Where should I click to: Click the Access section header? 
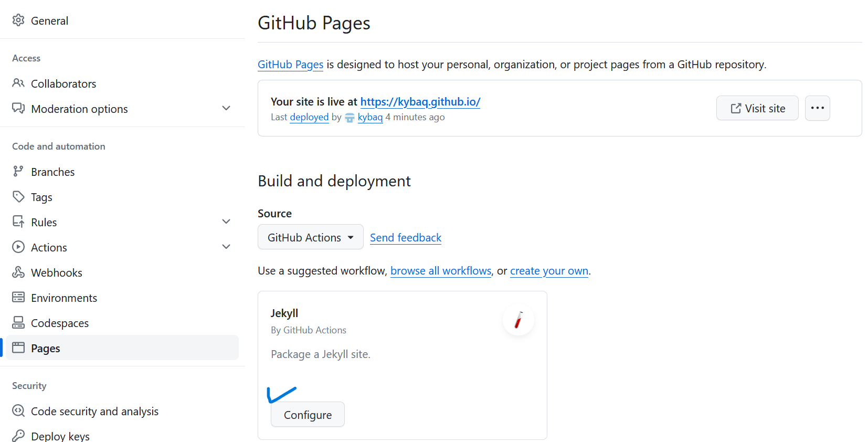pyautogui.click(x=26, y=58)
